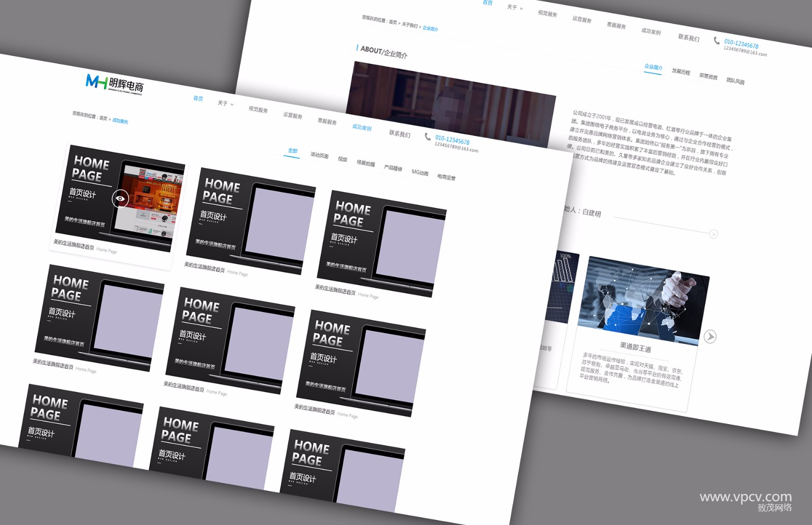Click the solid next-arrow circle beside the 渠道即王道 card

pyautogui.click(x=710, y=336)
